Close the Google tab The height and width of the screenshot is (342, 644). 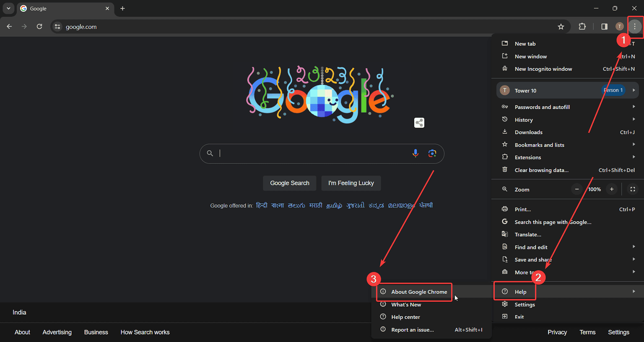coord(107,8)
